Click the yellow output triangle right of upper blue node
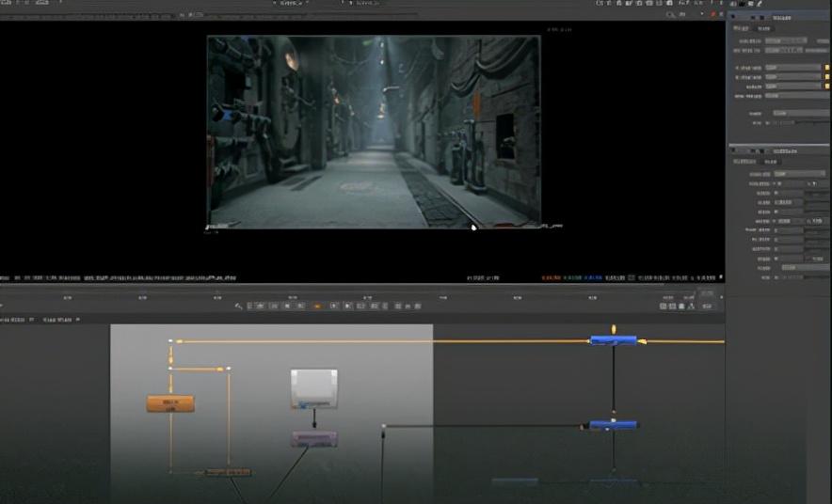 (x=642, y=342)
